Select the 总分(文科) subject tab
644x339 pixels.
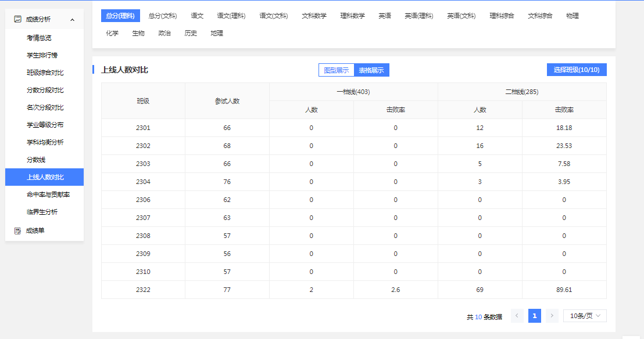(162, 16)
